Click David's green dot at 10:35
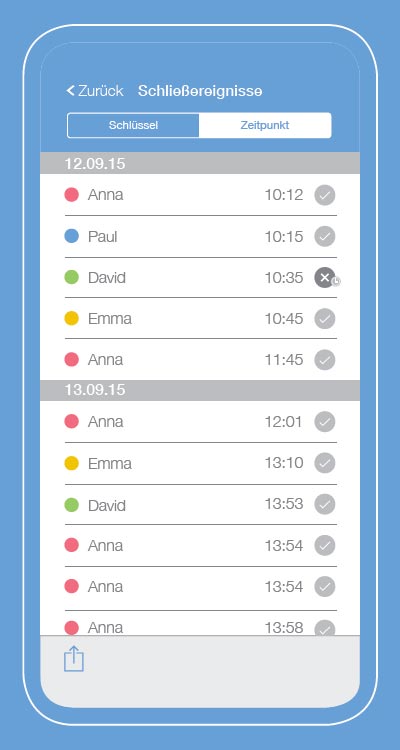This screenshot has height=750, width=400. coord(71,277)
